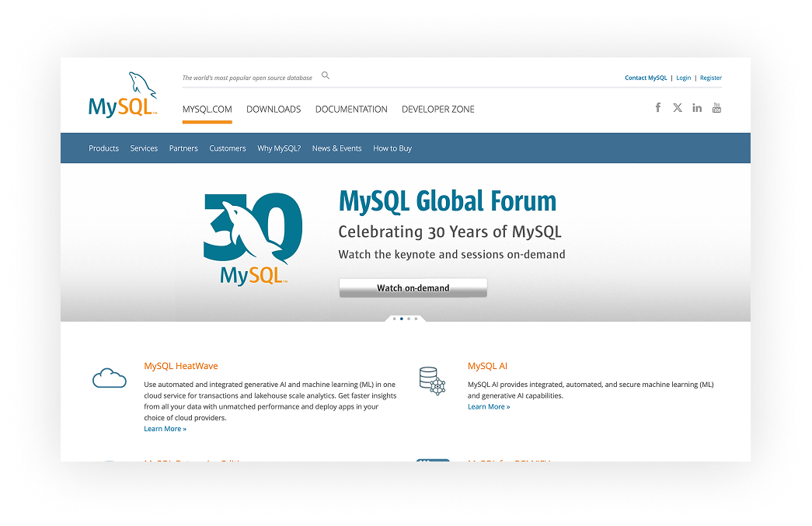Open the Why MySQL? menu
This screenshot has height=526, width=812.
279,148
